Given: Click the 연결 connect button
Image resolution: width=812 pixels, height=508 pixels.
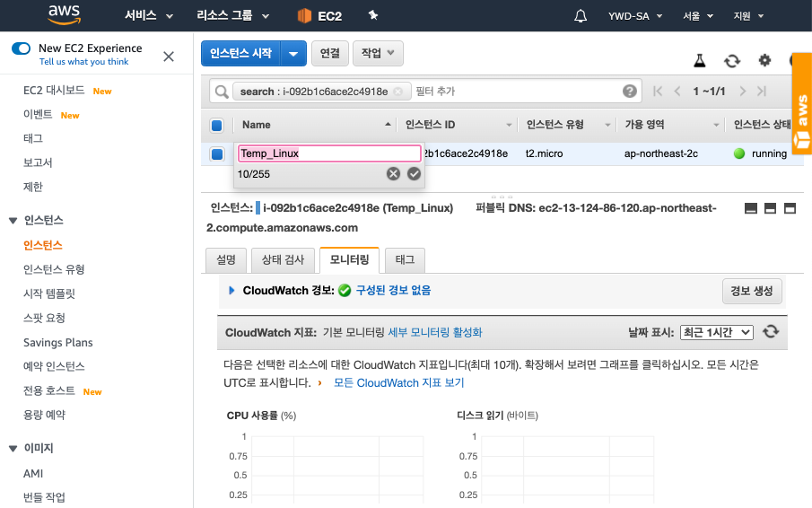Looking at the screenshot, I should [x=330, y=53].
